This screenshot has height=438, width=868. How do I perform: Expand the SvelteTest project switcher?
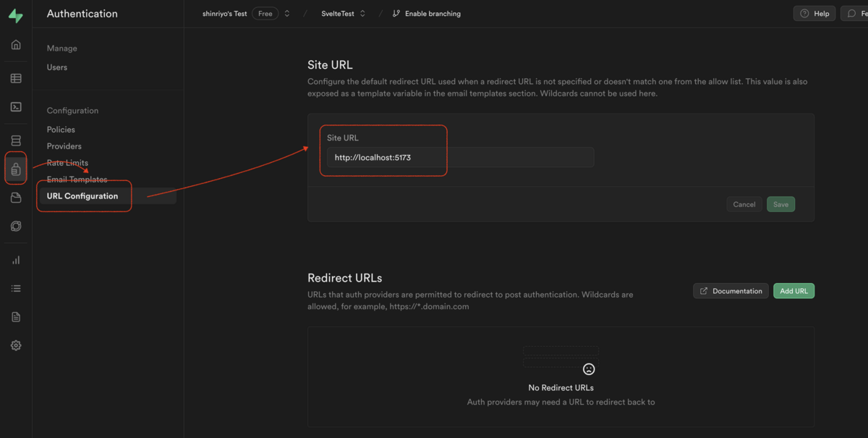(x=362, y=14)
